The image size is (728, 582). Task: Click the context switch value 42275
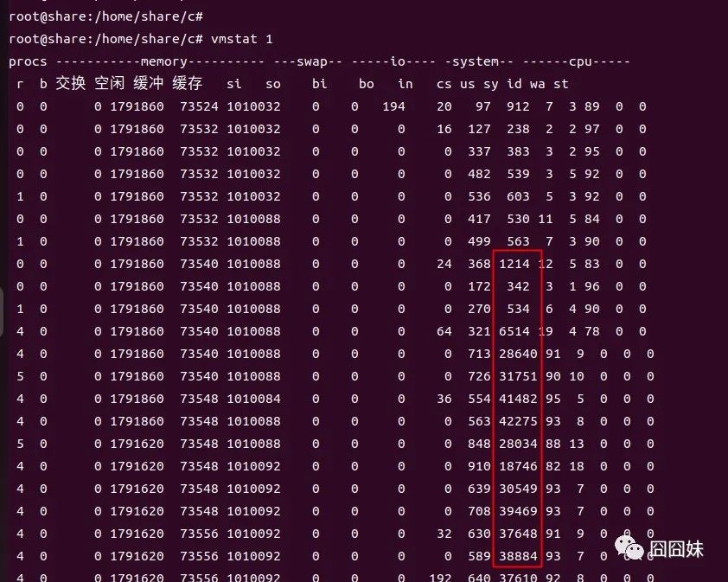518,421
